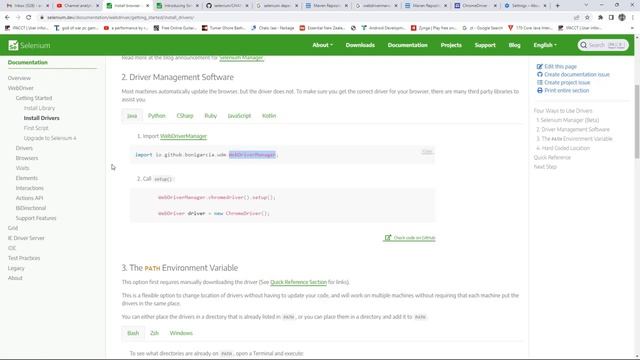640x360 pixels.
Task: Click in the Search input field
Action: pyautogui.click(x=603, y=45)
